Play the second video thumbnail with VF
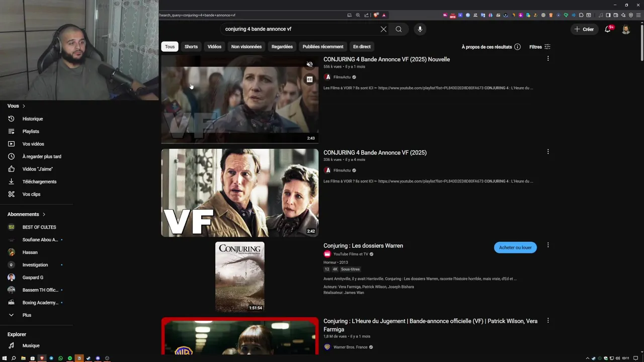Viewport: 644px width, 362px height. tap(239, 193)
